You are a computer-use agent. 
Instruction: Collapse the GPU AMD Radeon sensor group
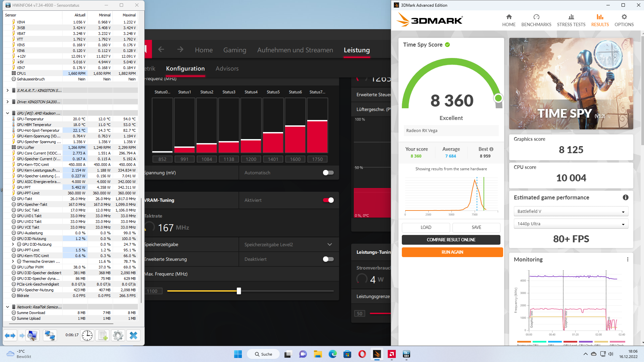click(7, 113)
